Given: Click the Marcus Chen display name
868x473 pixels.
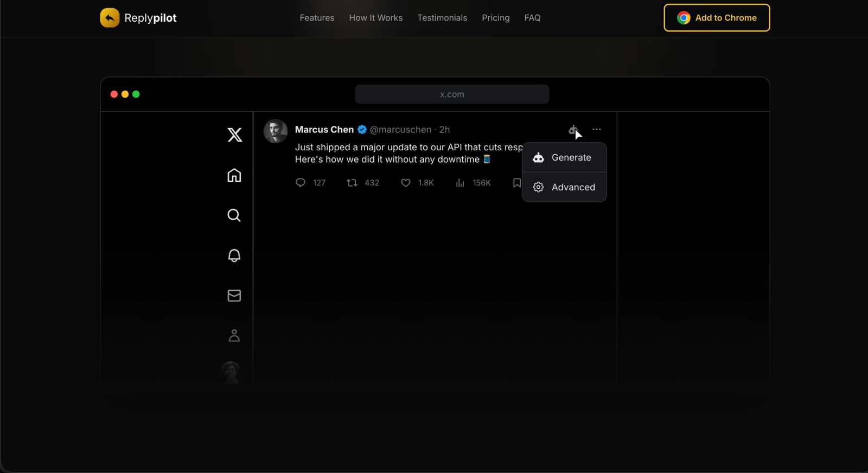Looking at the screenshot, I should [x=324, y=130].
